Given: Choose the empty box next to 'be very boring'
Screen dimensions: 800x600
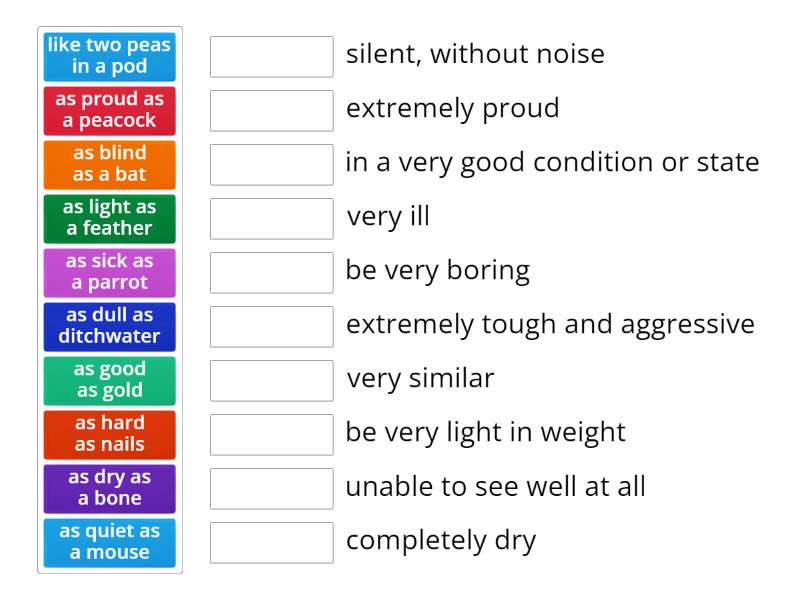Looking at the screenshot, I should [272, 273].
